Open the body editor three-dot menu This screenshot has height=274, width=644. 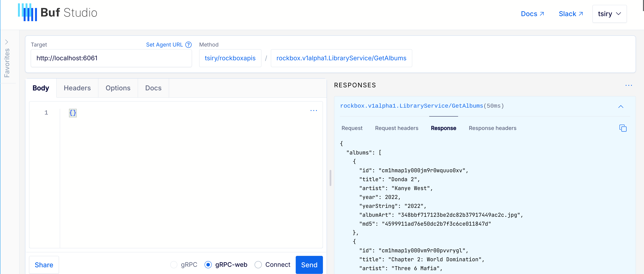point(314,110)
